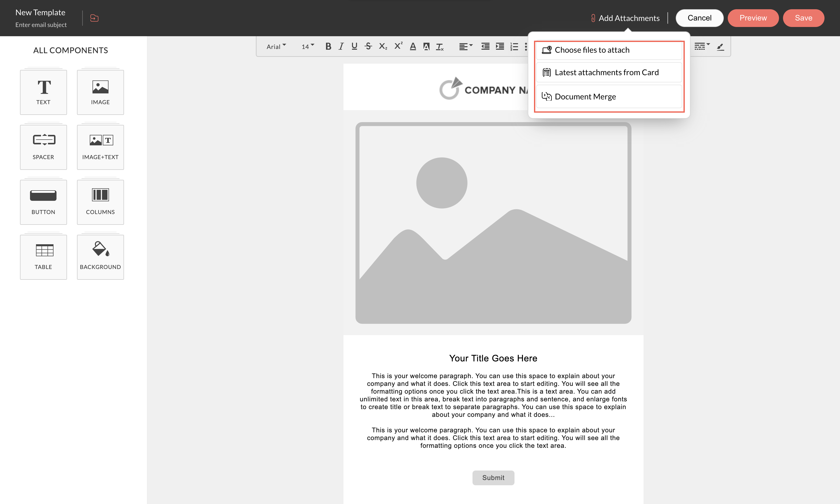Click the clear formatting icon
Viewport: 840px width, 504px height.
[x=439, y=47]
